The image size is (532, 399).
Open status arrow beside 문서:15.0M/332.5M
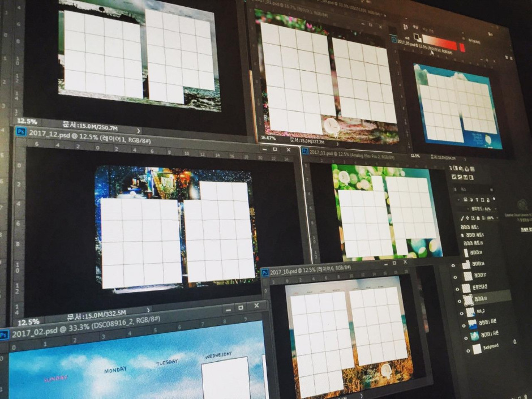[x=148, y=310]
